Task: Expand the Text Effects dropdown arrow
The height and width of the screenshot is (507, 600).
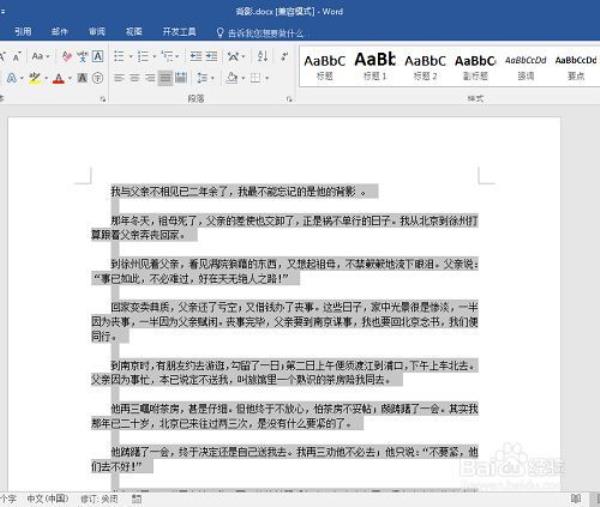Action: click(22, 78)
